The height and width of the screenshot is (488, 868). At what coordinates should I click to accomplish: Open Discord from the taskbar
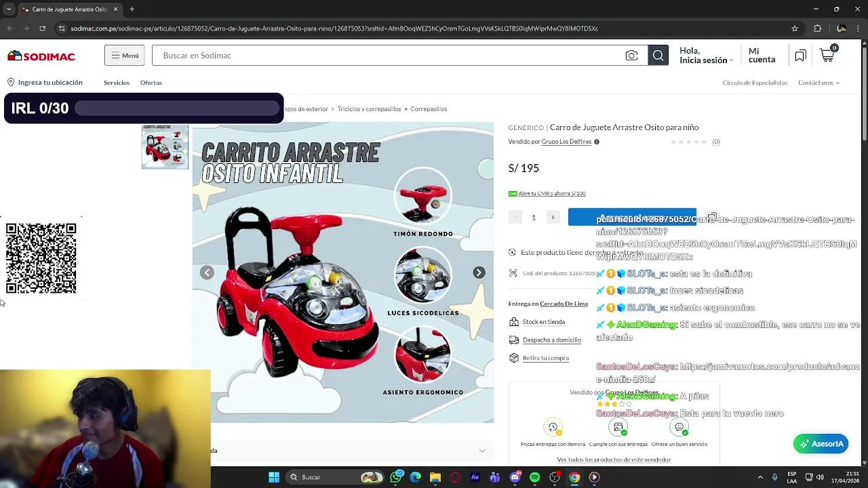515,477
